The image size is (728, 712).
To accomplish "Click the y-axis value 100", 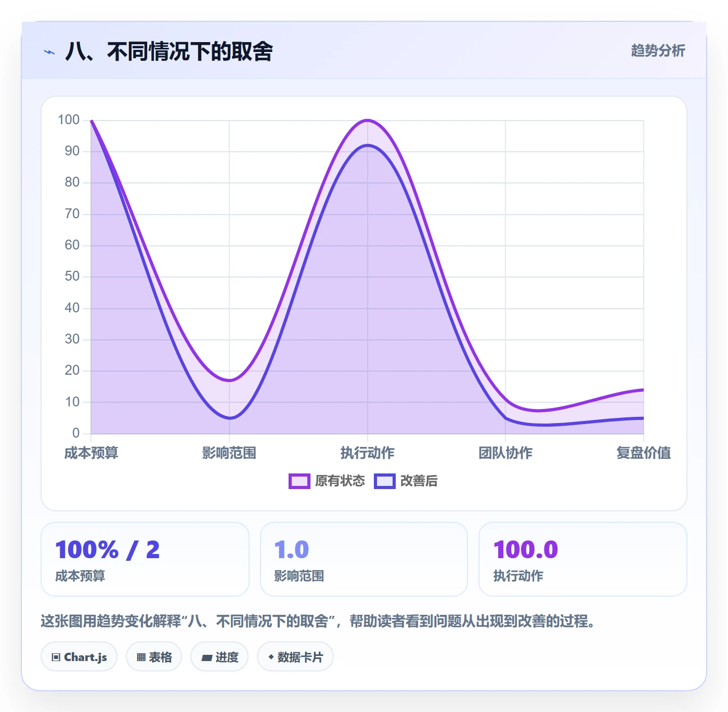I will [69, 120].
